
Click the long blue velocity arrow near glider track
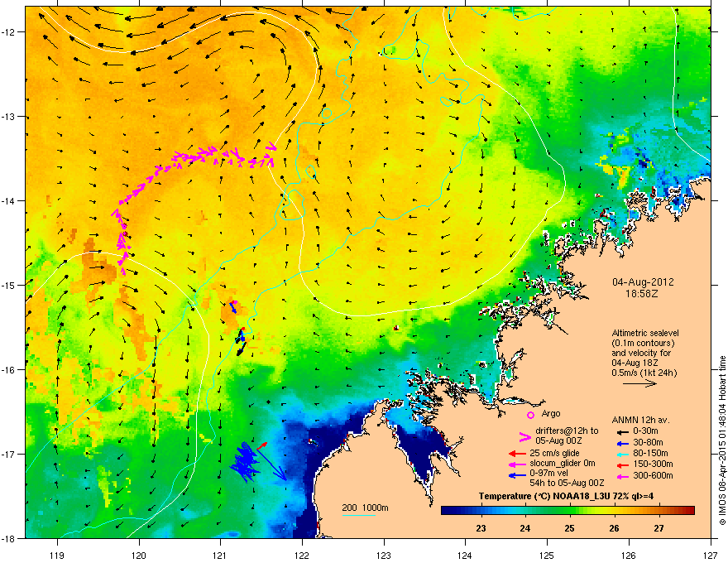click(x=271, y=464)
